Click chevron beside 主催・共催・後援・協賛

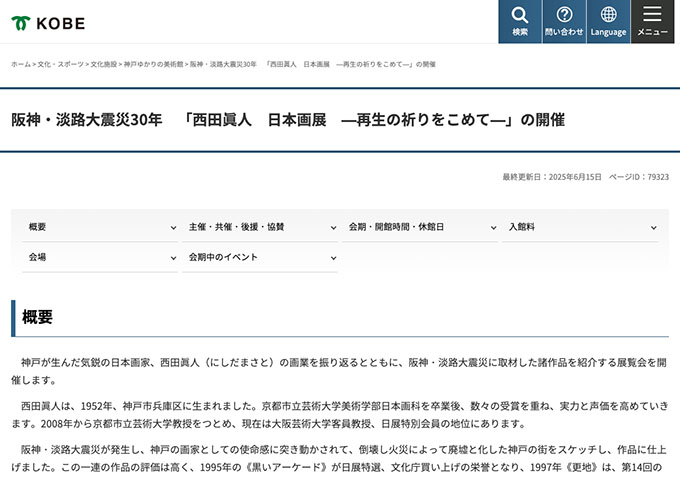(x=333, y=228)
